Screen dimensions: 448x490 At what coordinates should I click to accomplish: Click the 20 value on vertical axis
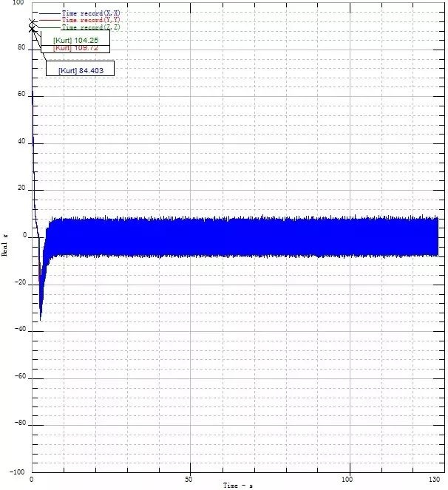(x=21, y=188)
